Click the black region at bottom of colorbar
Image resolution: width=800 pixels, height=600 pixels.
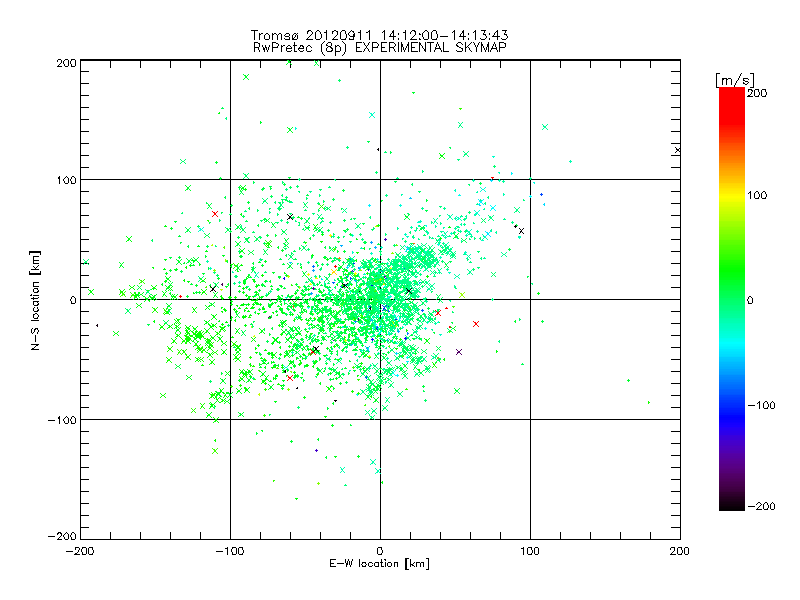[732, 503]
